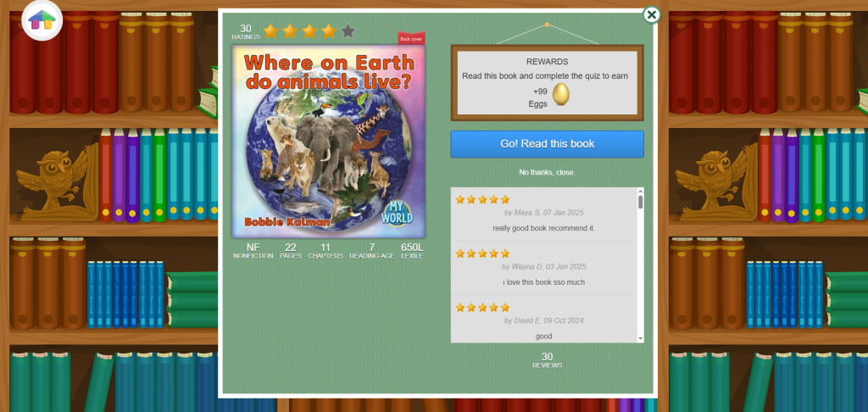This screenshot has width=868, height=412.
Task: Click the golden egg reward icon
Action: tap(561, 95)
